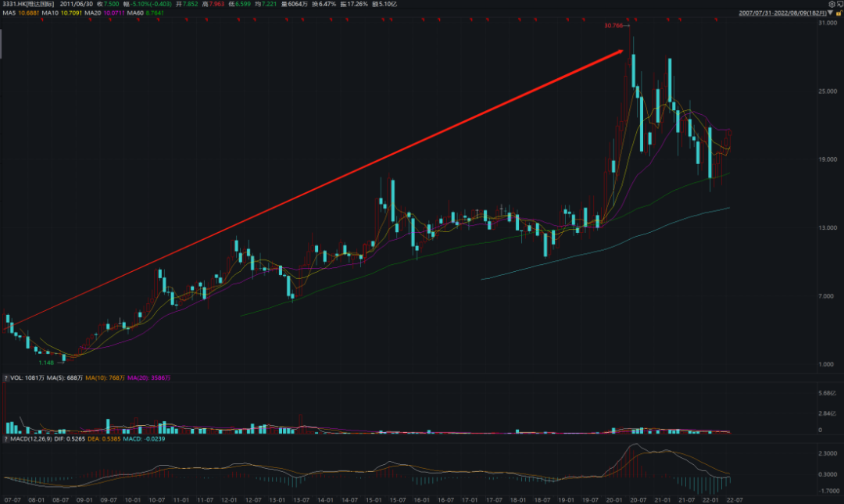The image size is (844, 504).
Task: Click the 2007/07/31-2022/08/09 date range text
Action: 782,13
